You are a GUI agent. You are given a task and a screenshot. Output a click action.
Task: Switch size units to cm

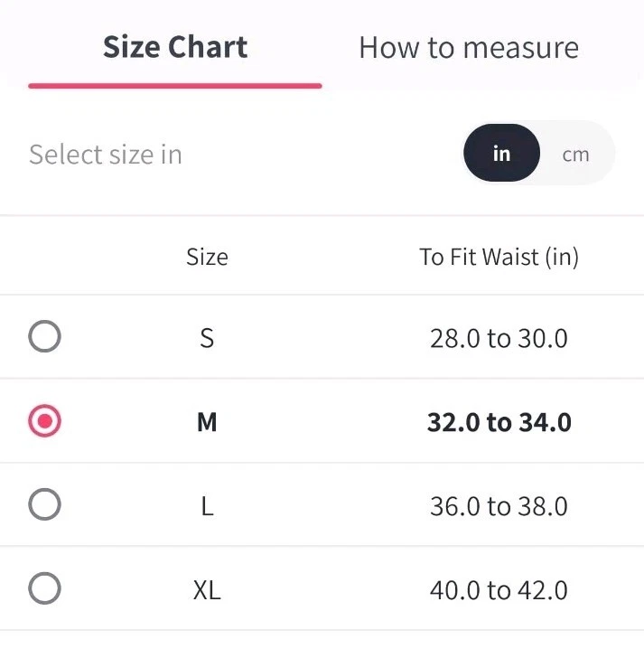(575, 154)
